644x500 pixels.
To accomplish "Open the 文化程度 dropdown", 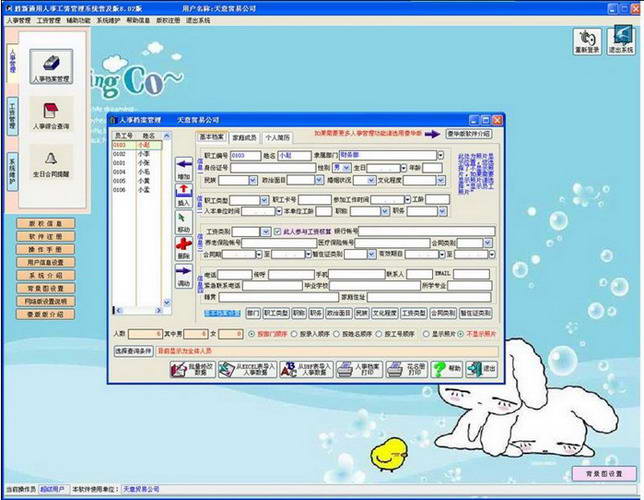I will 441,180.
